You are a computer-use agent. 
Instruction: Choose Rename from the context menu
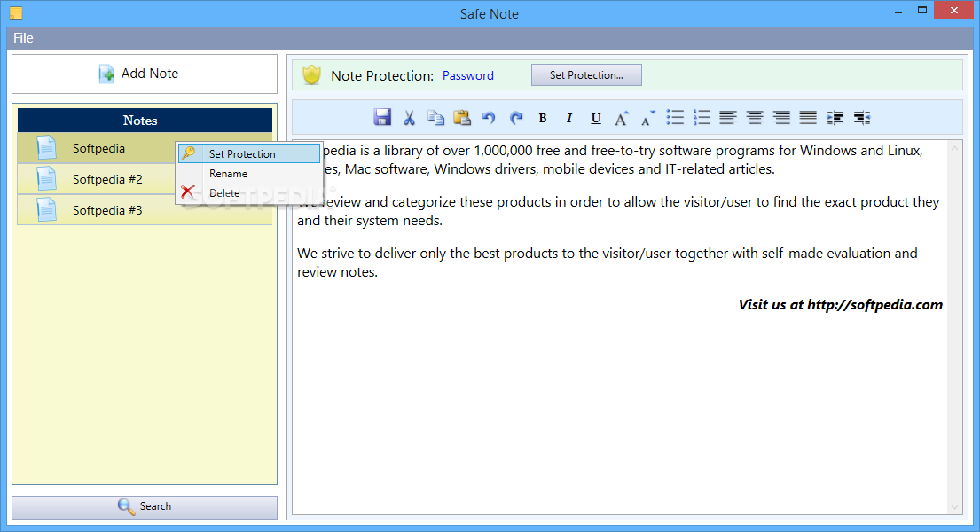[x=248, y=173]
